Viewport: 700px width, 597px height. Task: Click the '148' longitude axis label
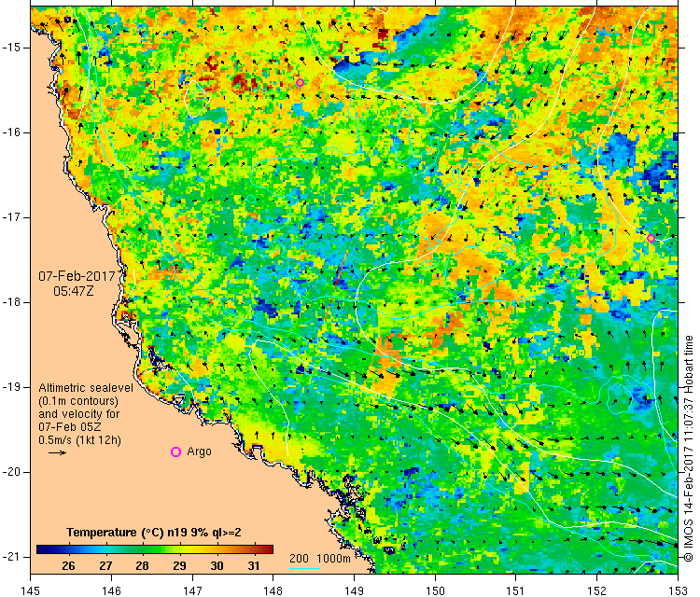pos(273,590)
